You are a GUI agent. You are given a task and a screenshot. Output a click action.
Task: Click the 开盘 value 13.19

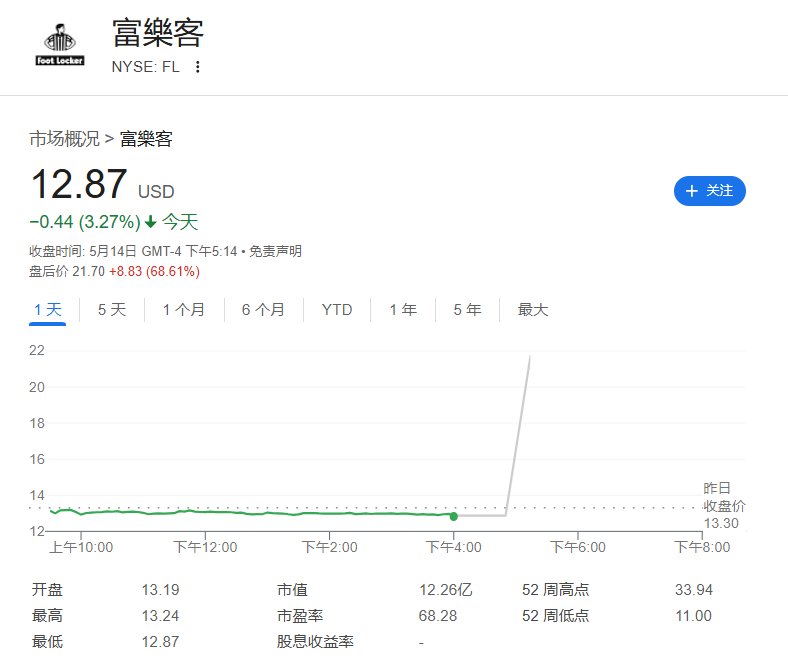pyautogui.click(x=160, y=590)
